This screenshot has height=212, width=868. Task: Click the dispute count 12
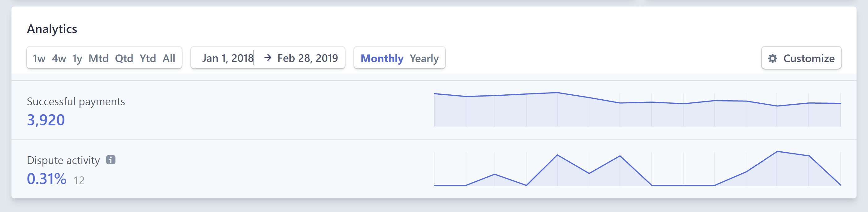point(79,180)
